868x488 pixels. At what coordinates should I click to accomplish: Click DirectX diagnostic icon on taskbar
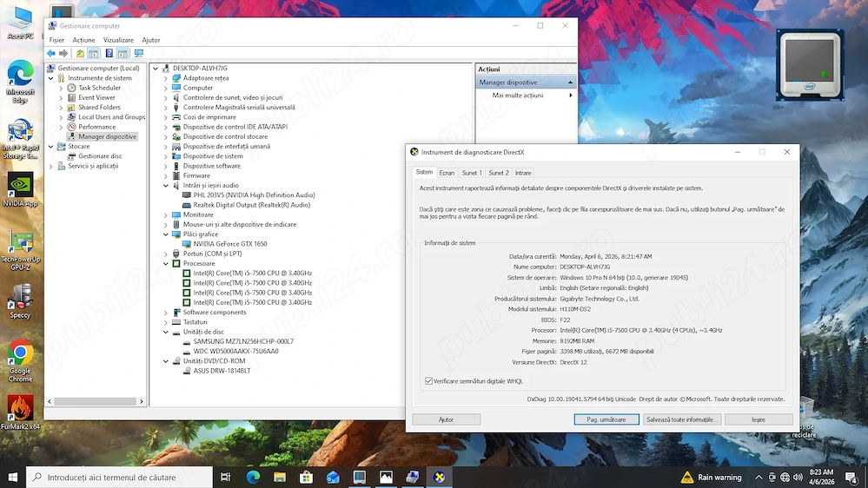pyautogui.click(x=439, y=477)
